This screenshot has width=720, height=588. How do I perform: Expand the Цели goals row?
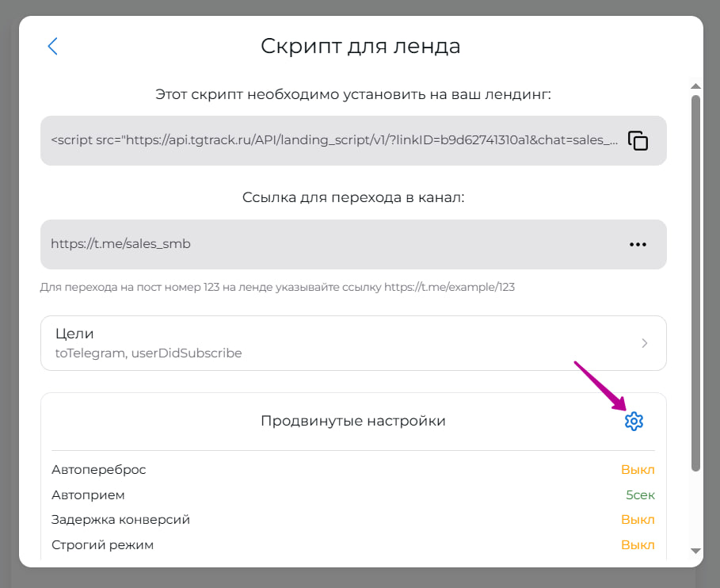(x=353, y=342)
